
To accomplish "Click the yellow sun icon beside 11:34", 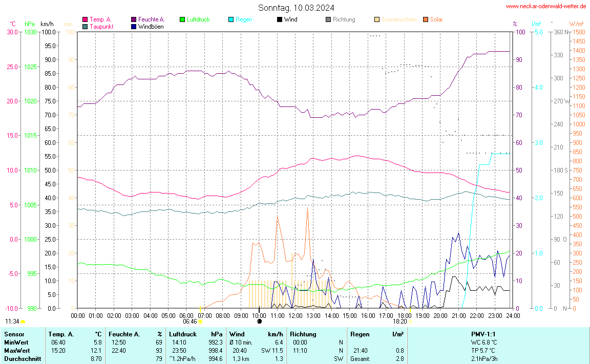I will (23, 322).
